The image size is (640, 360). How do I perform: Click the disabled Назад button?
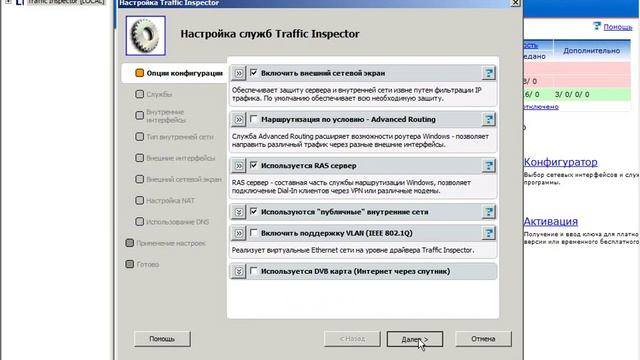[352, 339]
